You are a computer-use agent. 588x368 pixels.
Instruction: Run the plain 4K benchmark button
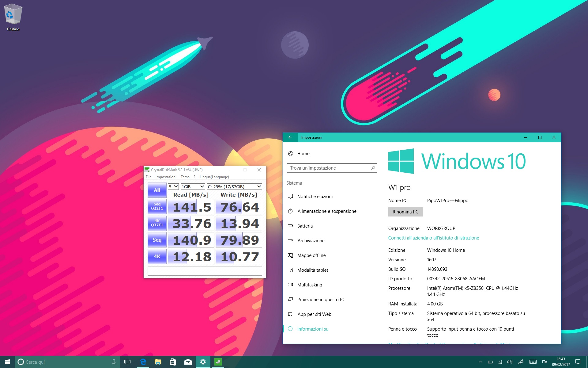coord(157,256)
